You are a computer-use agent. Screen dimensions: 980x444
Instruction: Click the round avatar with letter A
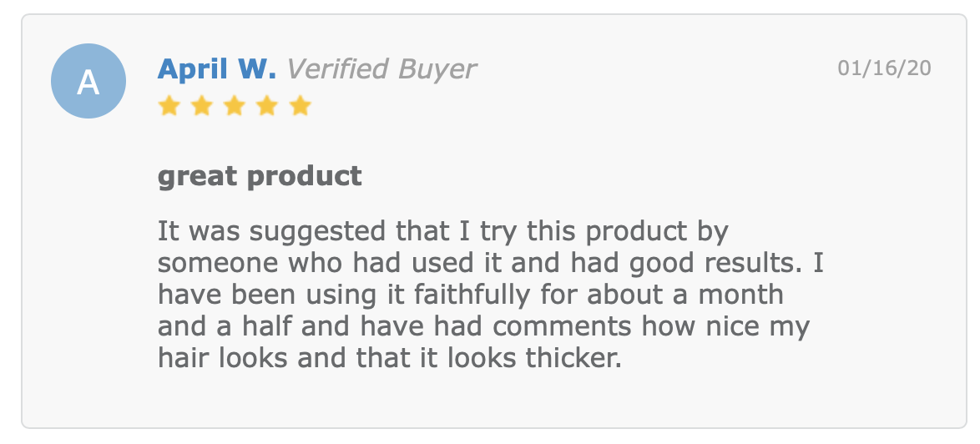tap(88, 81)
